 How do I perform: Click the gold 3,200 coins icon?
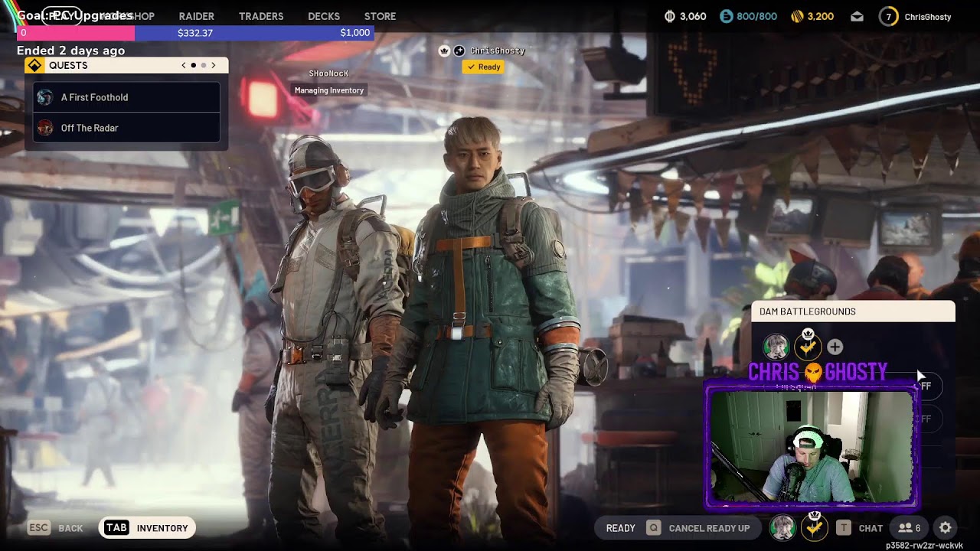[797, 16]
